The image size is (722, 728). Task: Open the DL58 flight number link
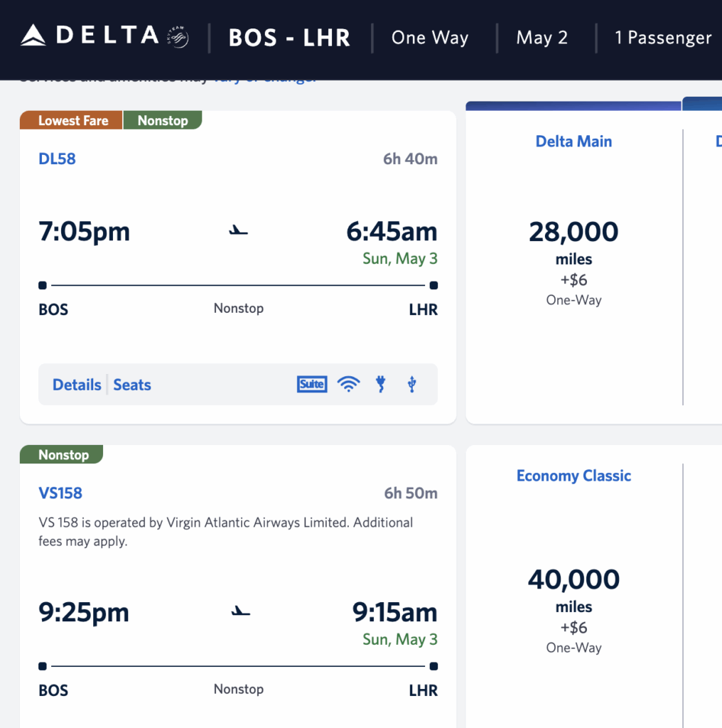tap(57, 159)
